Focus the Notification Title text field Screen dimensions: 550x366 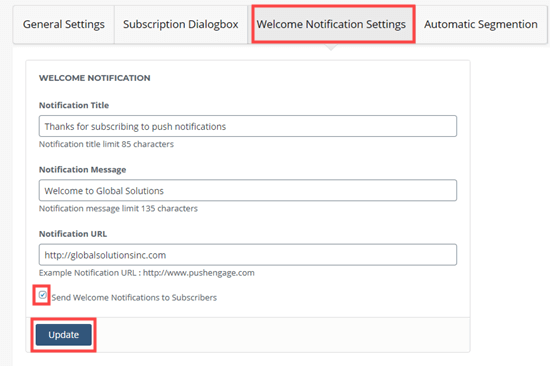point(248,126)
